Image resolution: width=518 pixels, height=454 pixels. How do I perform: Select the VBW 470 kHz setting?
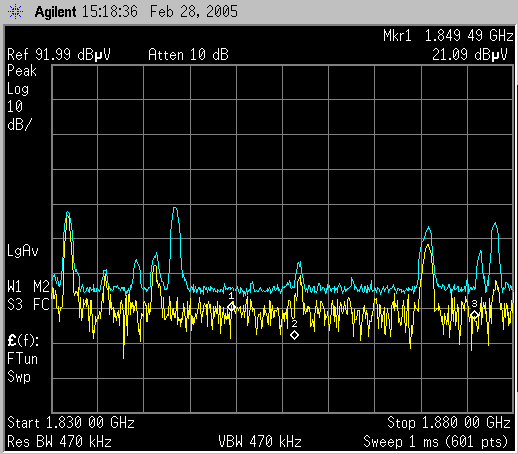(x=260, y=442)
